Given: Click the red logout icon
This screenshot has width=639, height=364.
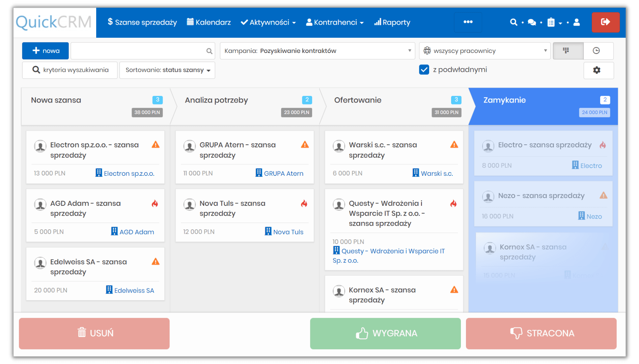Looking at the screenshot, I should pyautogui.click(x=606, y=22).
